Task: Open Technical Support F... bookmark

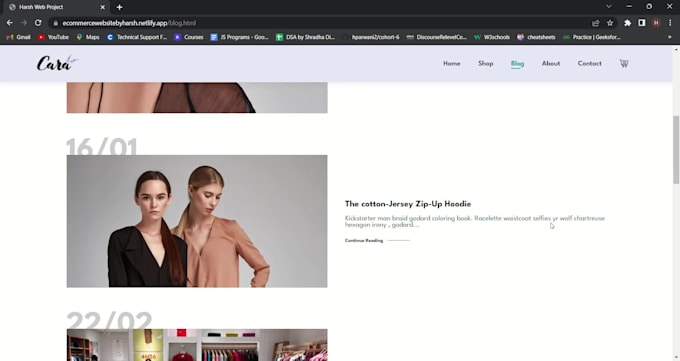Action: click(137, 37)
